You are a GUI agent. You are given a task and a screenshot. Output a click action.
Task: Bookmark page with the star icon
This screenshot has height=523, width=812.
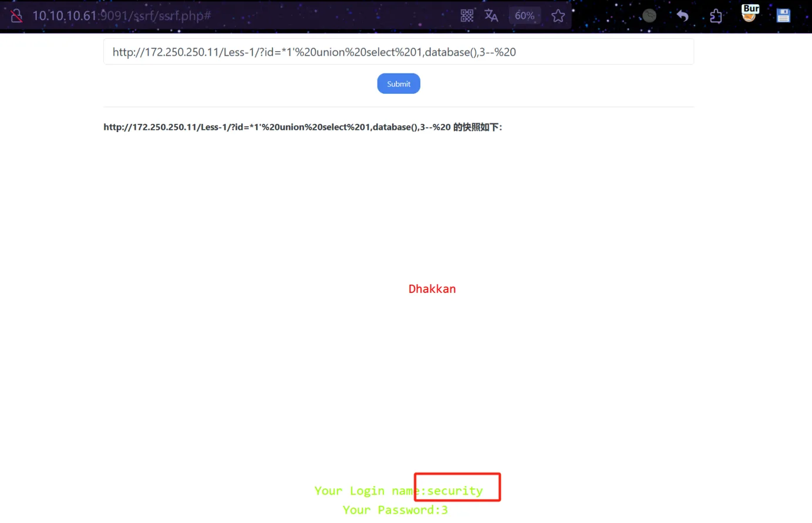point(558,16)
